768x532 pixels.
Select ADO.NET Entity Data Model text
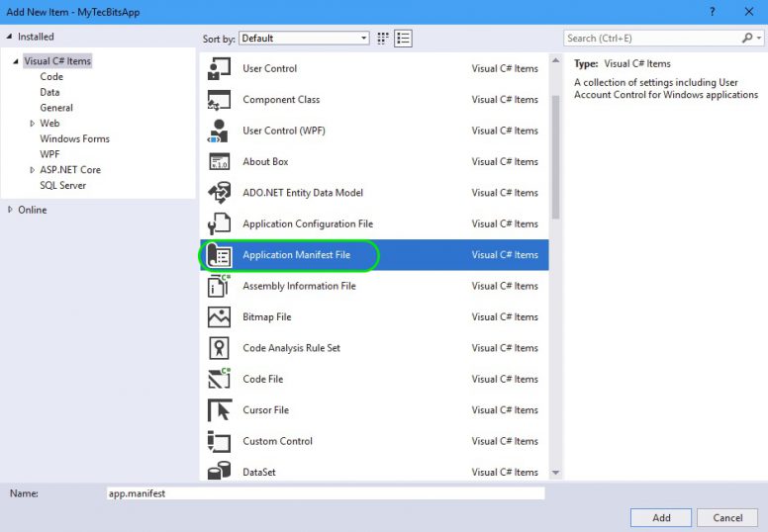303,193
